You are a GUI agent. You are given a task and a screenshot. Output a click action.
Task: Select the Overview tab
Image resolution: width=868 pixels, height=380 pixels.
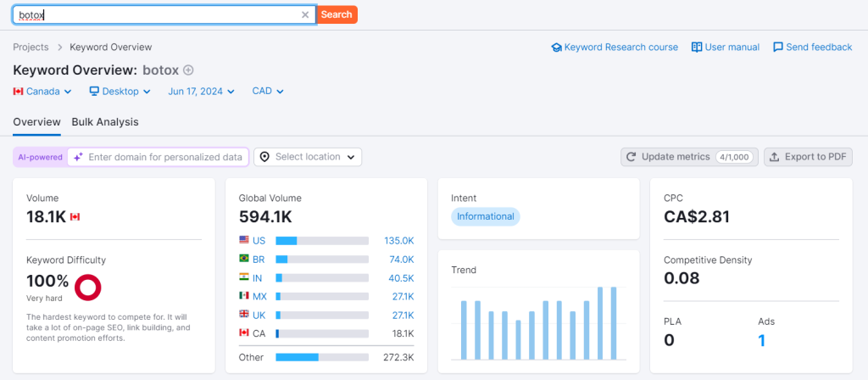coord(36,122)
